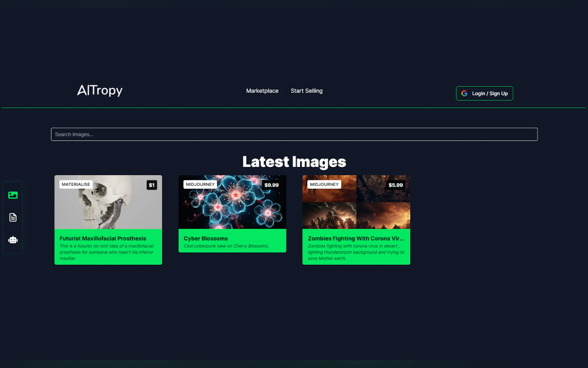Click the MIDJOURNEY tag on Cyber Blossoms
Image resolution: width=588 pixels, height=368 pixels.
(x=200, y=184)
